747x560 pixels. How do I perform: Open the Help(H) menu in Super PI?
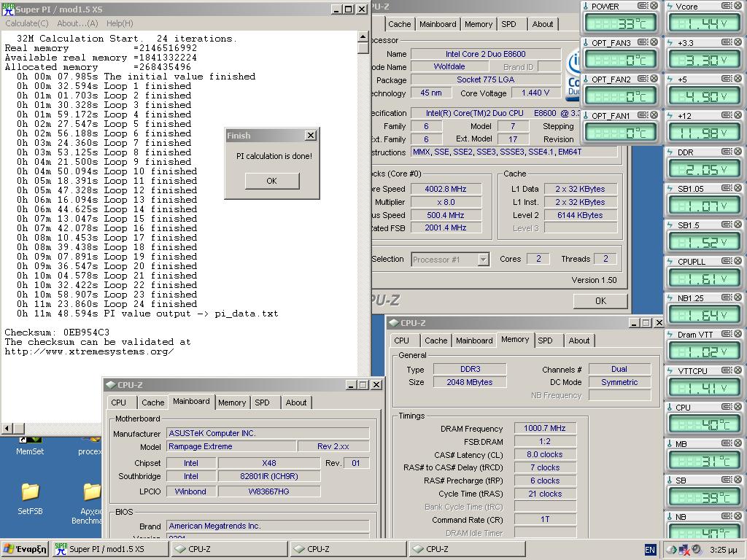(120, 23)
